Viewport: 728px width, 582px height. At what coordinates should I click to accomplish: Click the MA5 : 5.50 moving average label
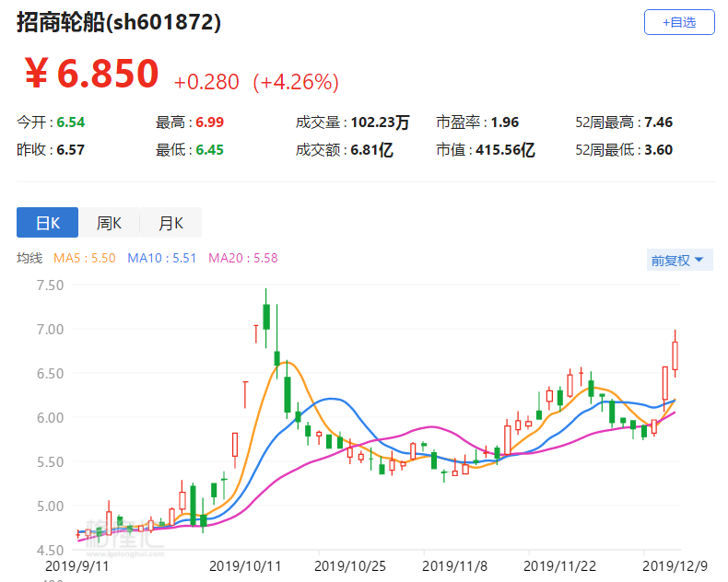pyautogui.click(x=85, y=258)
